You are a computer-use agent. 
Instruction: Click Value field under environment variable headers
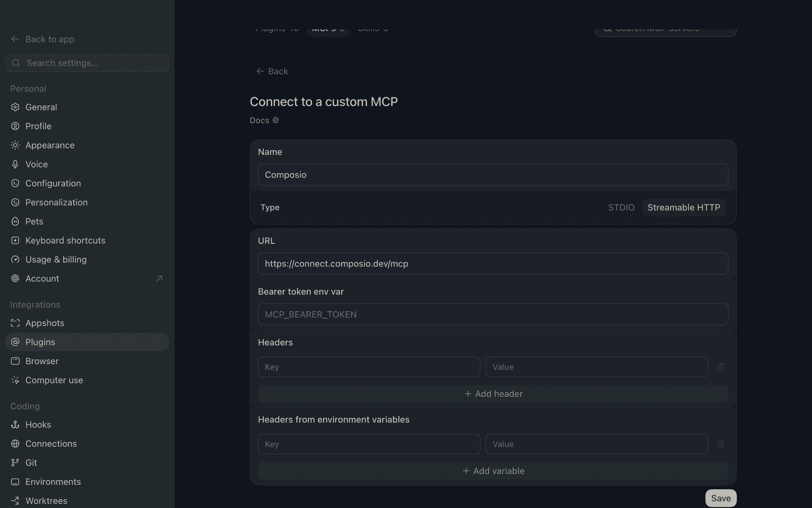597,444
